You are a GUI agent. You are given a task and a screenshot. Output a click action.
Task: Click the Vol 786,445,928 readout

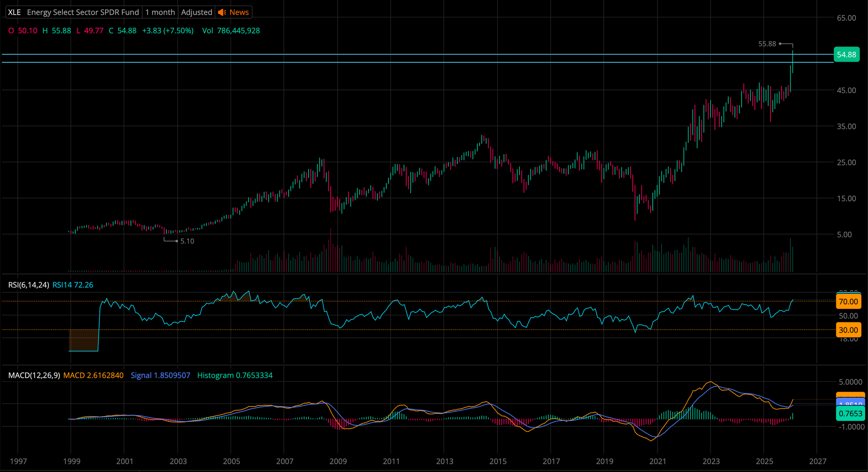coord(231,31)
